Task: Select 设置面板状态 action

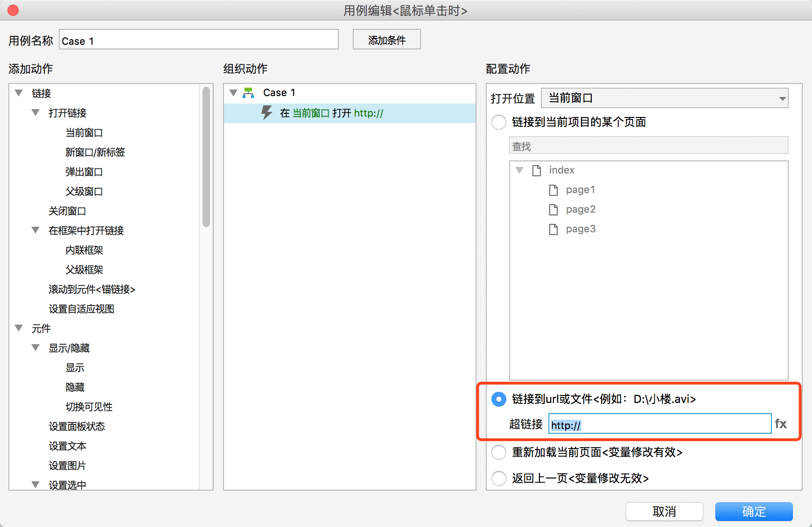Action: tap(77, 427)
